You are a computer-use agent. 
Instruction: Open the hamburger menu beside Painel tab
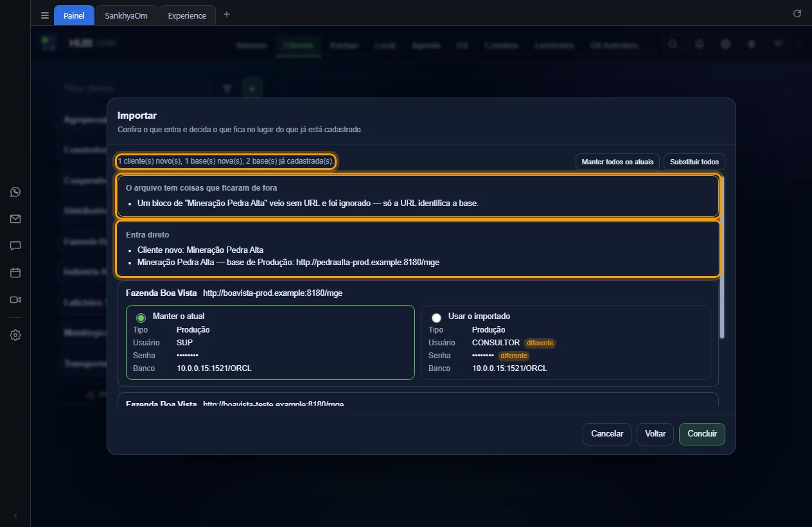click(44, 15)
